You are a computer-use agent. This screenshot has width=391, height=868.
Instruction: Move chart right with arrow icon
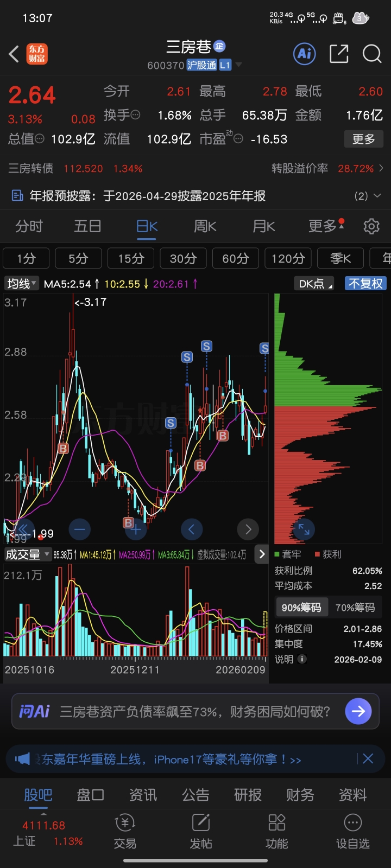pyautogui.click(x=248, y=529)
